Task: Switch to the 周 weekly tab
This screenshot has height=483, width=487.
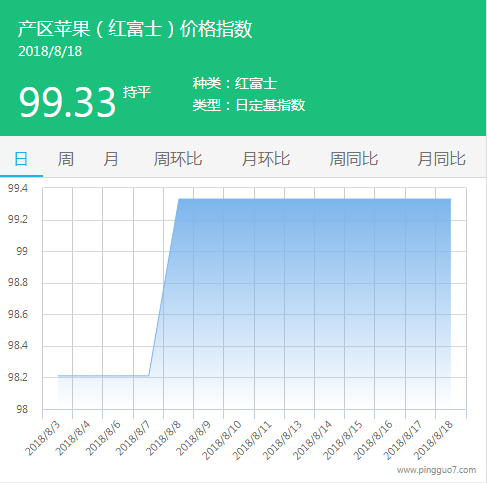Action: 66,159
